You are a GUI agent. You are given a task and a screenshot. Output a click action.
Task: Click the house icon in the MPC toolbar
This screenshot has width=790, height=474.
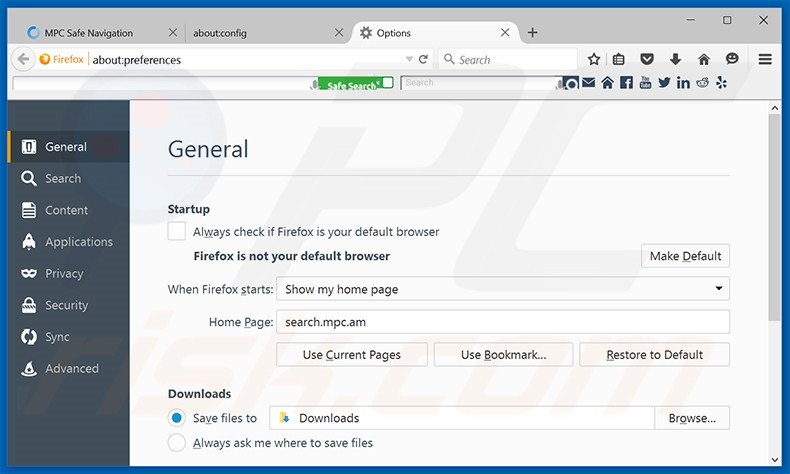coord(608,83)
